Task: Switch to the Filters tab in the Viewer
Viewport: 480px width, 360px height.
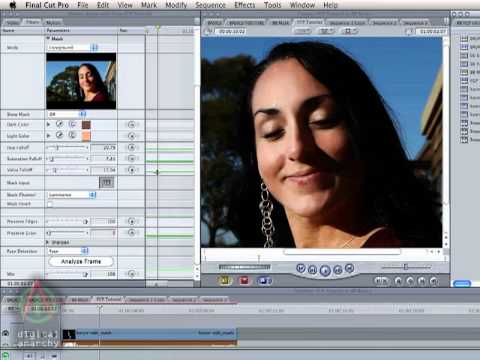Action: 33,22
